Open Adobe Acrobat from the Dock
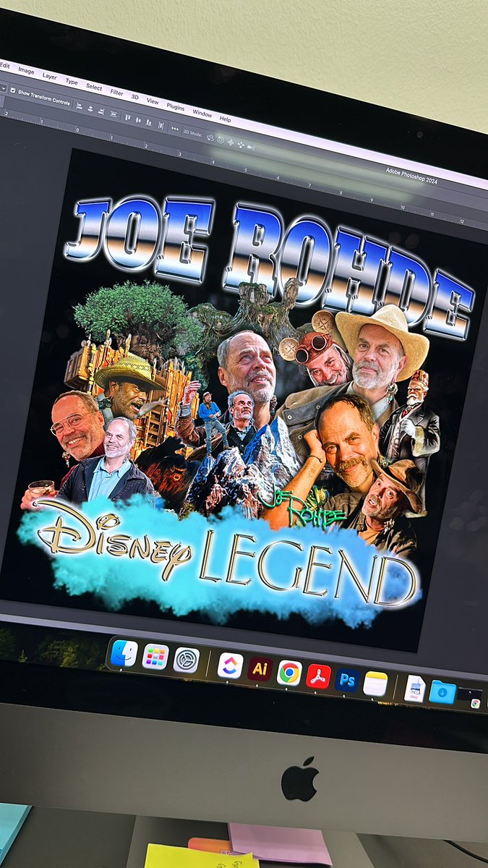The image size is (488, 868). (318, 676)
